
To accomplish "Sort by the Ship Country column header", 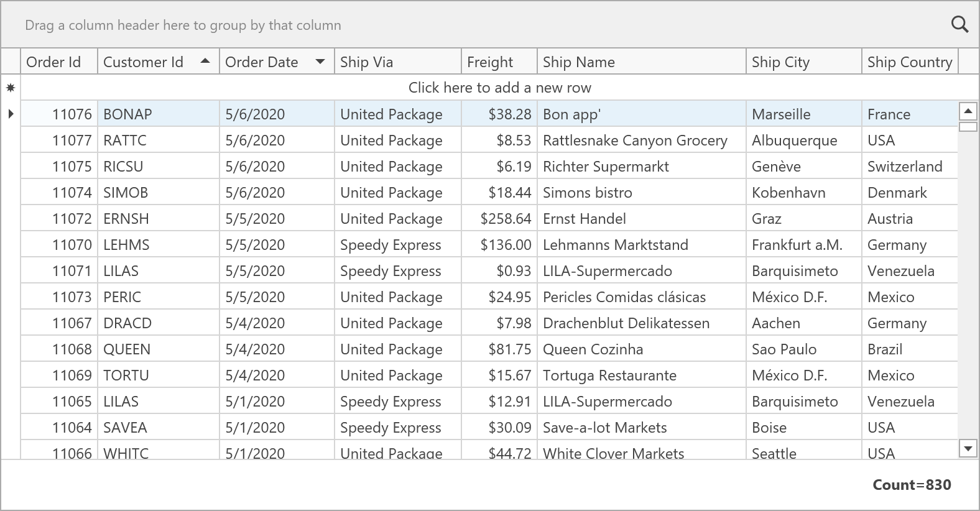I will coord(909,62).
